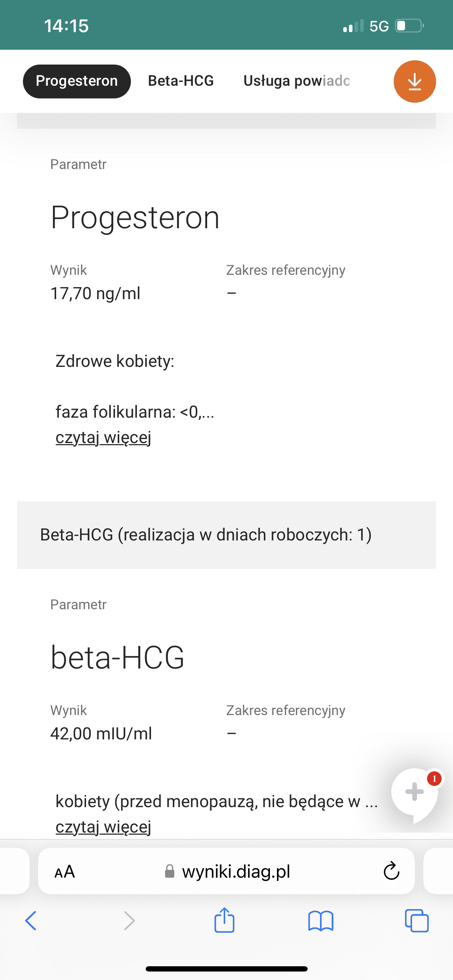Tap the wyniki.diag.pl address bar

point(236,871)
